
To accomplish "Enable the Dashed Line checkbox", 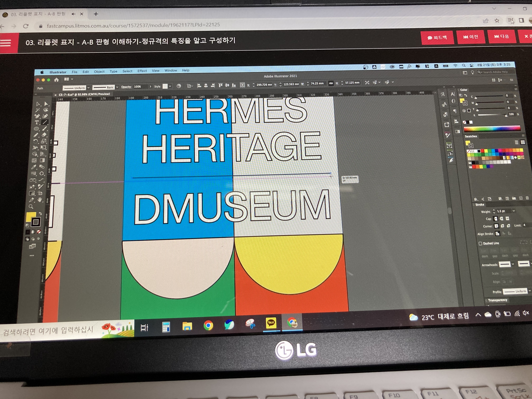I will [x=480, y=243].
